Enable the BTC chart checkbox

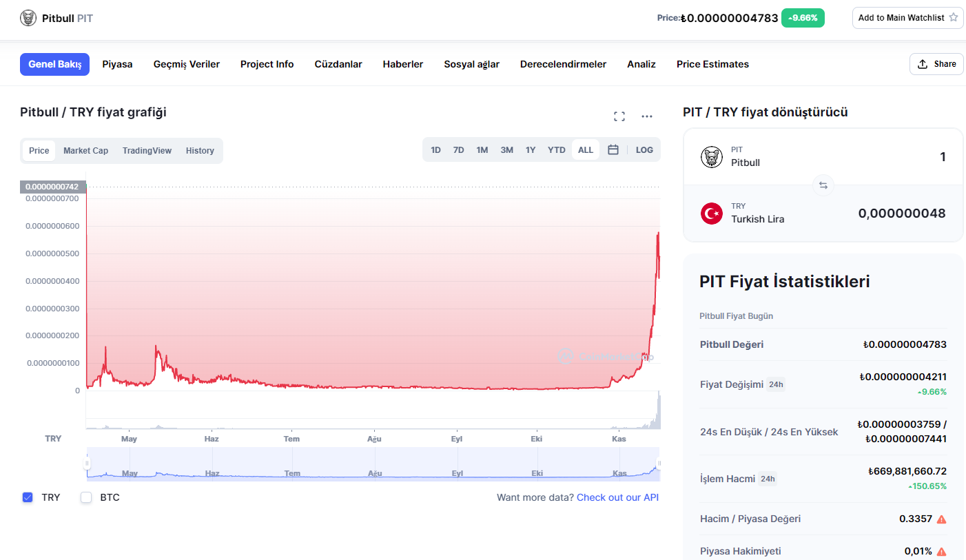point(86,497)
